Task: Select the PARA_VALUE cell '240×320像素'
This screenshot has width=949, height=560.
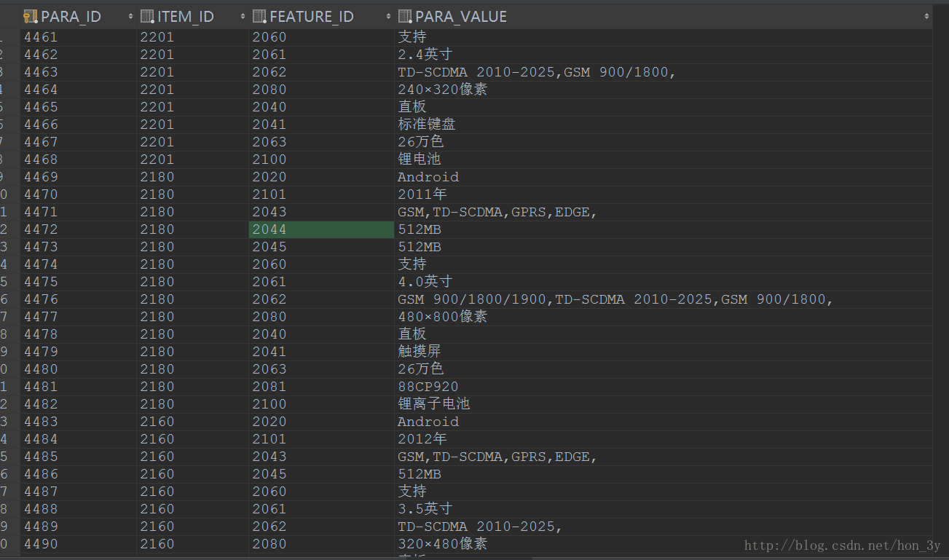Action: pos(663,90)
